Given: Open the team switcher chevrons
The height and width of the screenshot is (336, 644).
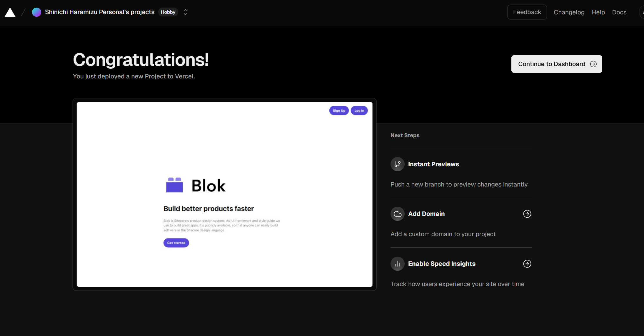Looking at the screenshot, I should 185,12.
